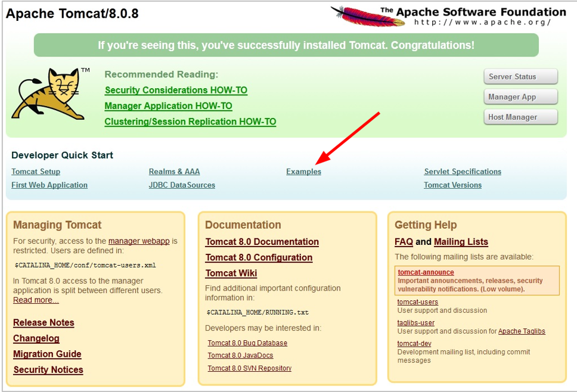Viewport: 577px width, 392px height.
Task: Open the Examples link
Action: point(303,172)
